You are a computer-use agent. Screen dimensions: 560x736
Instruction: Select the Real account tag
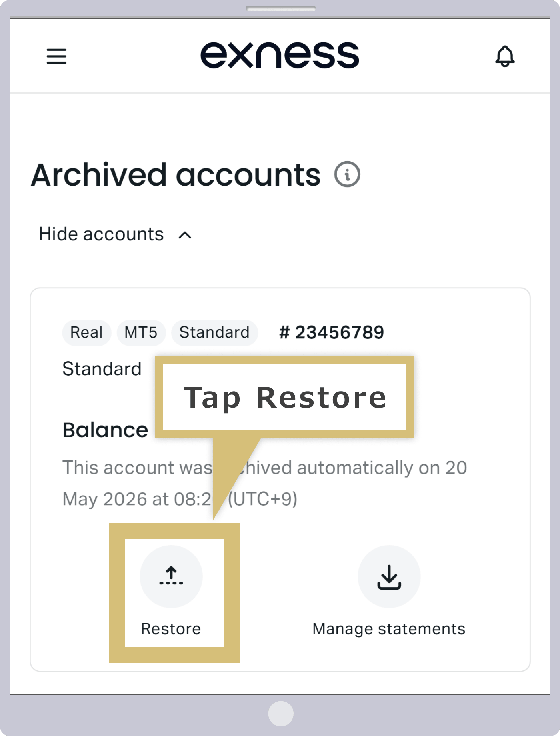(x=86, y=332)
